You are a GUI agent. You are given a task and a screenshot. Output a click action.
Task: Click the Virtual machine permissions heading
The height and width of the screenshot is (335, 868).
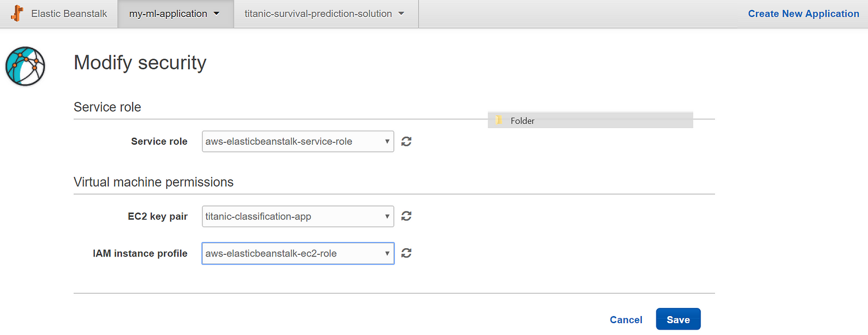[x=154, y=182]
